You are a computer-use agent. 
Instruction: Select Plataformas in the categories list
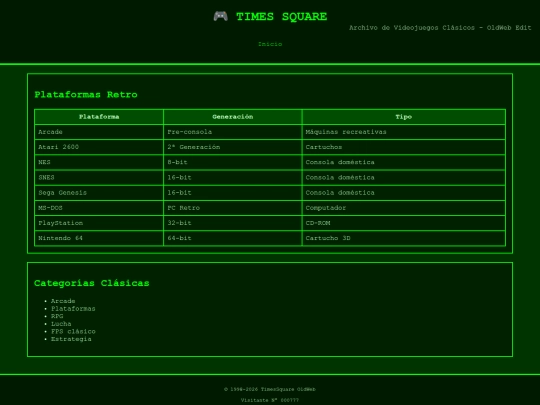[x=73, y=309]
